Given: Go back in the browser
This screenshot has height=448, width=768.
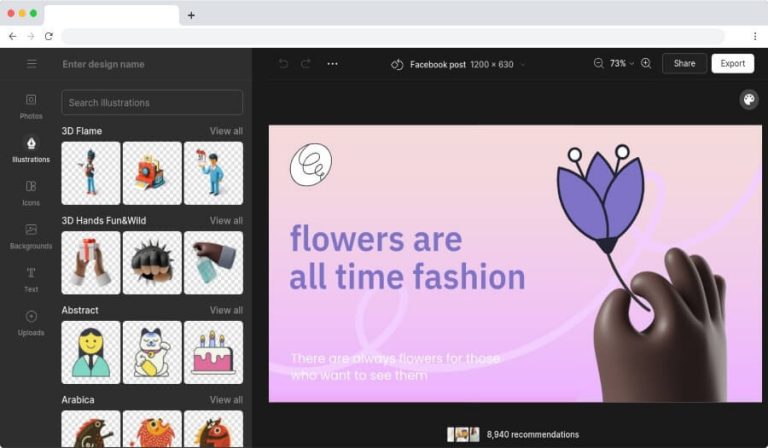Looking at the screenshot, I should (x=13, y=36).
